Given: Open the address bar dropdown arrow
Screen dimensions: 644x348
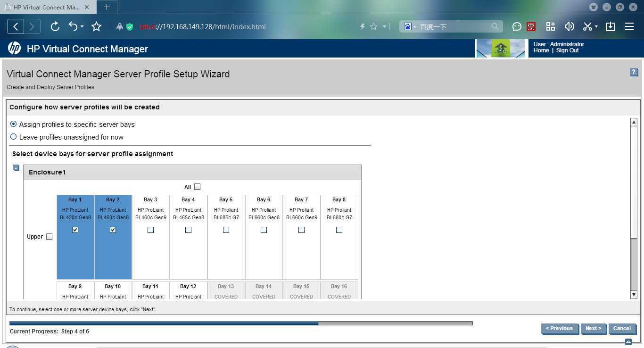Looking at the screenshot, I should pyautogui.click(x=384, y=27).
